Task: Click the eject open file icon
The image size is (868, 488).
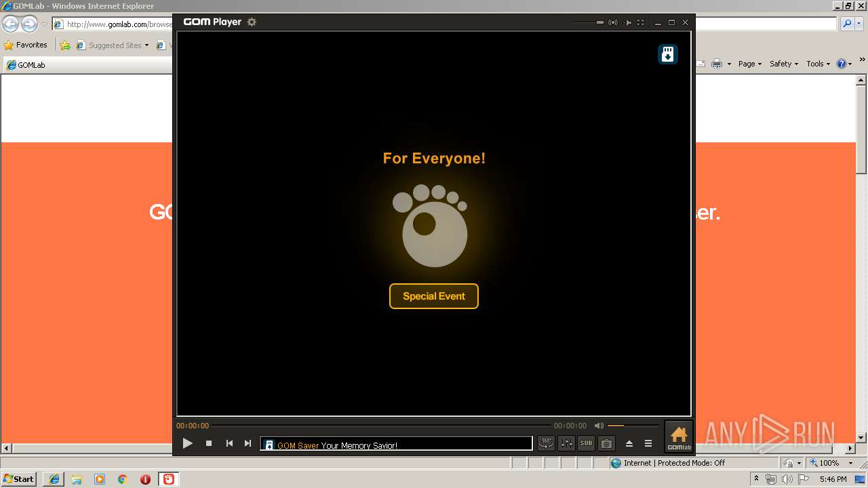Action: [629, 443]
